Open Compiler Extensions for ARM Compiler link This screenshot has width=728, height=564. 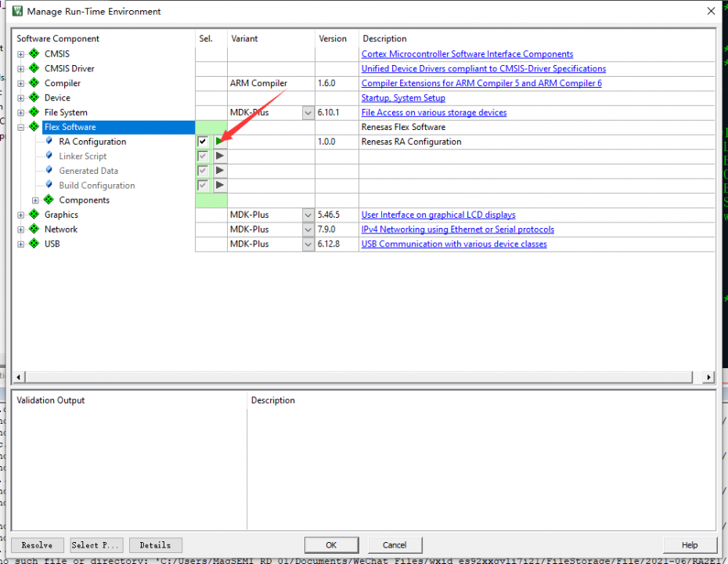tap(481, 83)
